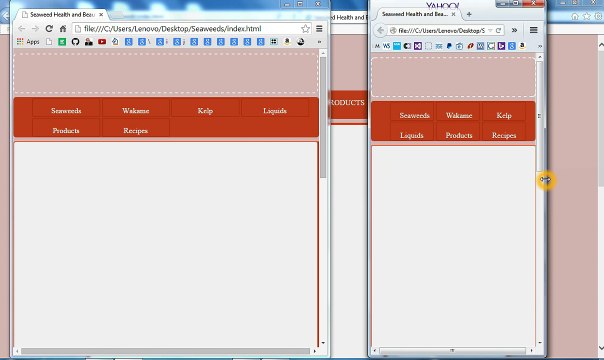This screenshot has height=360, width=604.
Task: Open the Products link in the Chrome page
Action: pos(66,131)
